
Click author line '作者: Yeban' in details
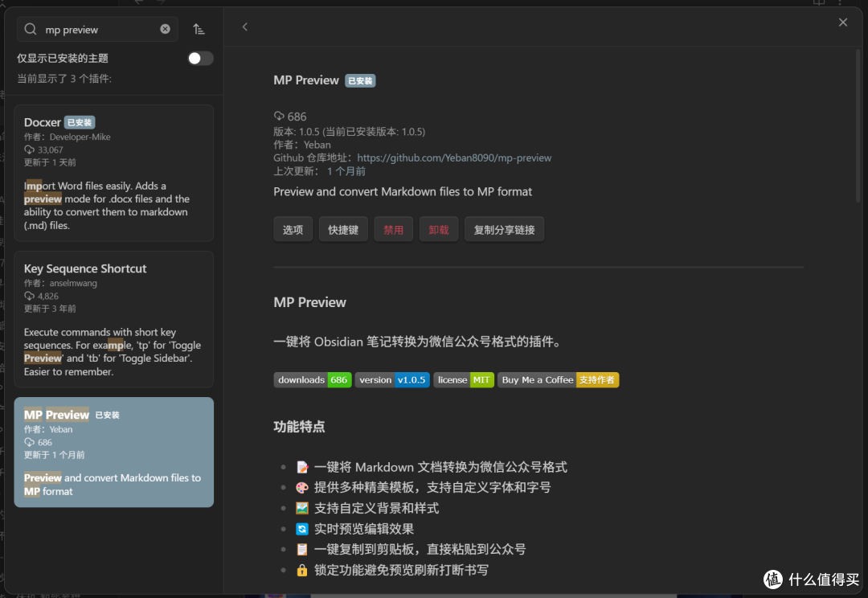301,145
